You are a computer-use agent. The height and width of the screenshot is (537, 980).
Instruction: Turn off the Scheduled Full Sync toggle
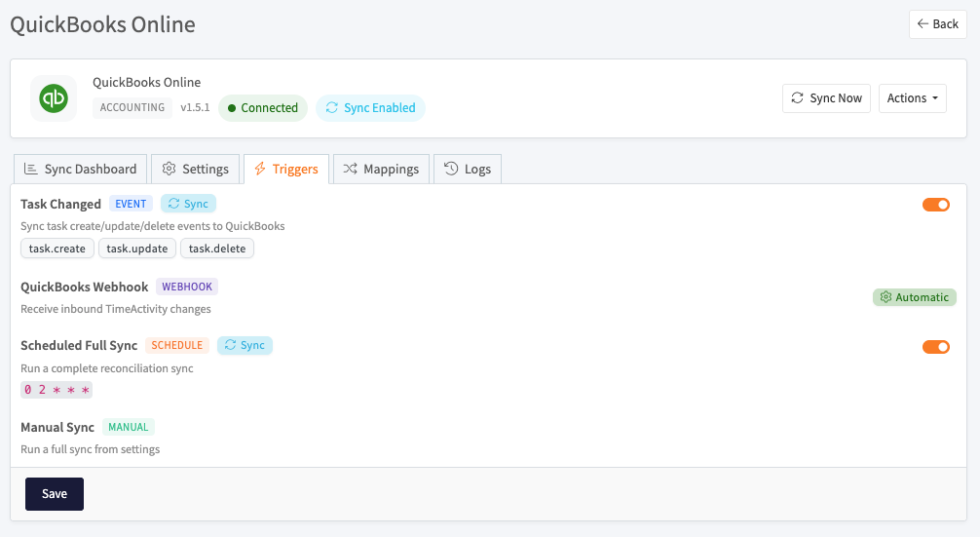[935, 346]
